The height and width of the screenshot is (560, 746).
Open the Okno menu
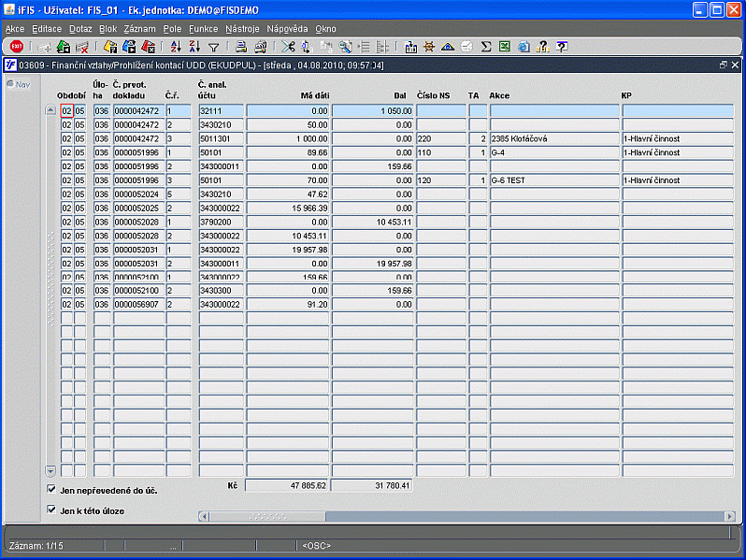[325, 29]
